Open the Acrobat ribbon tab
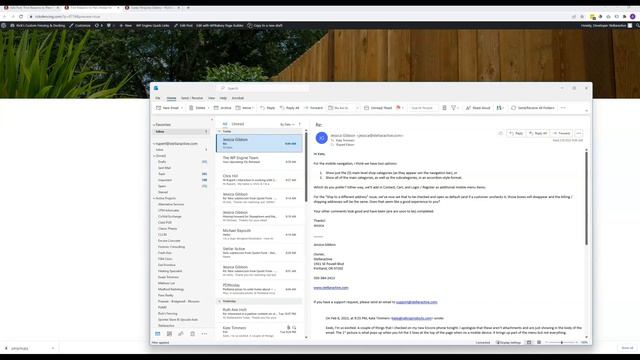 point(238,98)
